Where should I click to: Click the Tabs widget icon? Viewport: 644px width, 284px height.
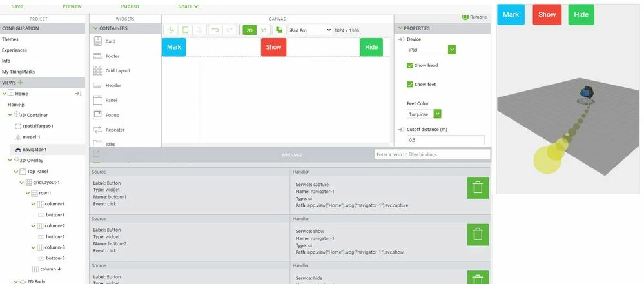pos(98,143)
